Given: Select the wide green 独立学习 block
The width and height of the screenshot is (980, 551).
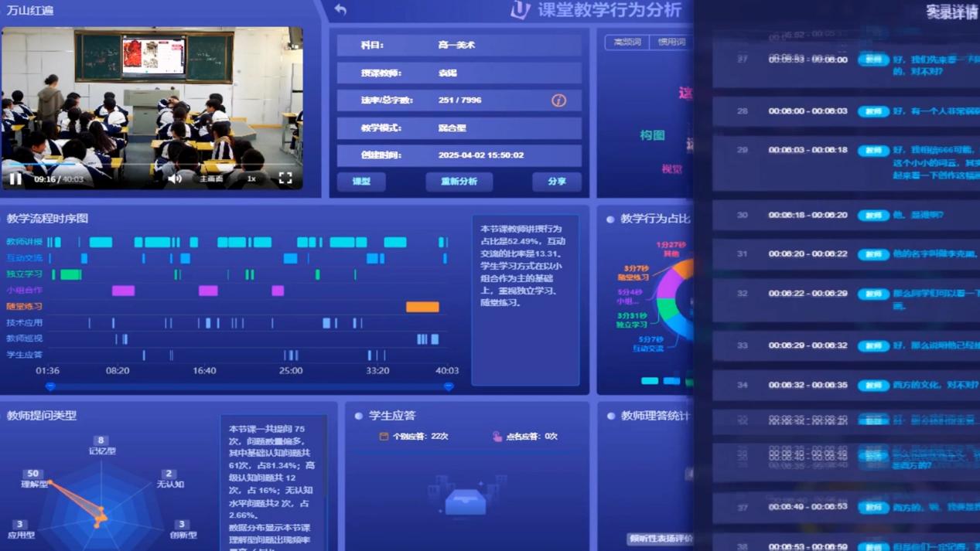Looking at the screenshot, I should point(71,274).
